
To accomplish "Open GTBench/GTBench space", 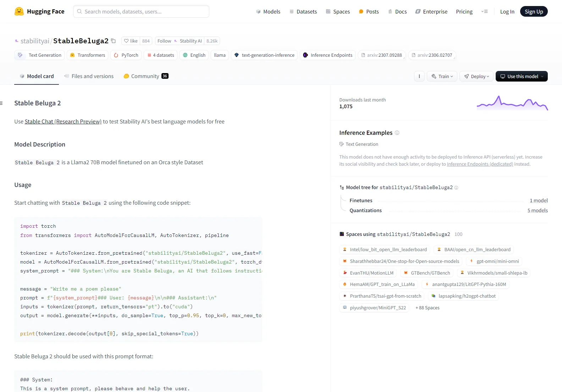I will (426, 273).
